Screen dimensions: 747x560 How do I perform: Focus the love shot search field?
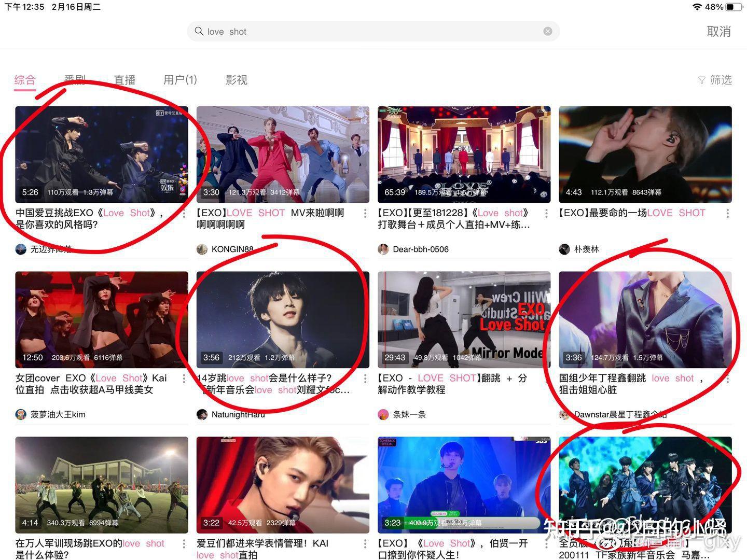click(374, 31)
